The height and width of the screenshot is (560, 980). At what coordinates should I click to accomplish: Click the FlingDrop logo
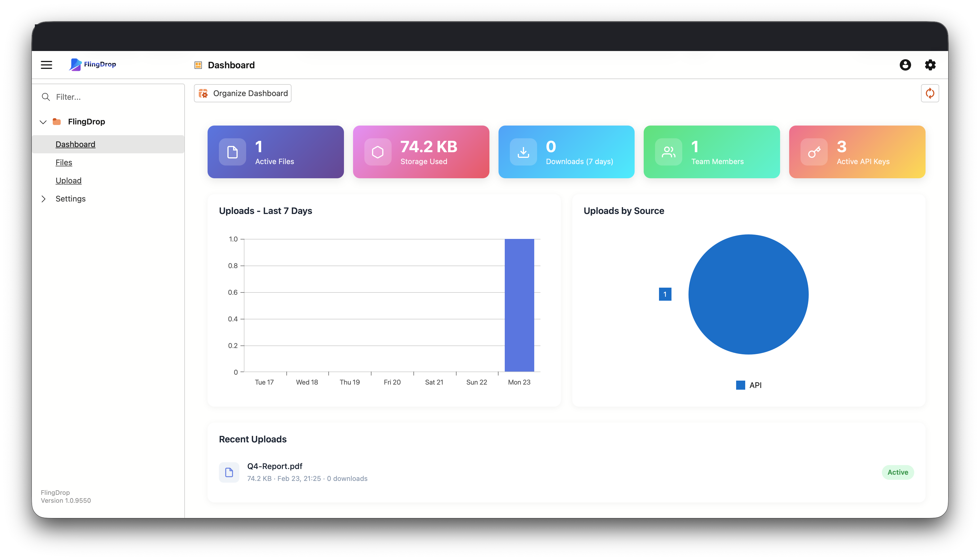tap(92, 65)
